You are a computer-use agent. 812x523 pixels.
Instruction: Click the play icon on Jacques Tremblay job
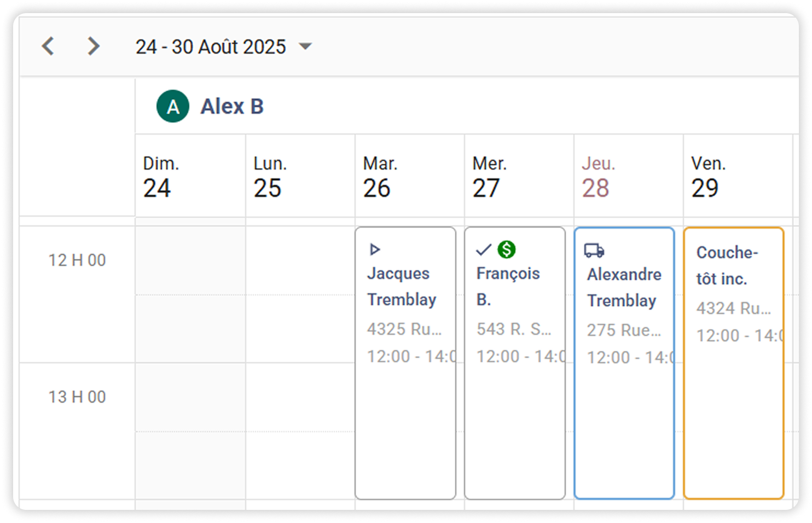pyautogui.click(x=375, y=250)
